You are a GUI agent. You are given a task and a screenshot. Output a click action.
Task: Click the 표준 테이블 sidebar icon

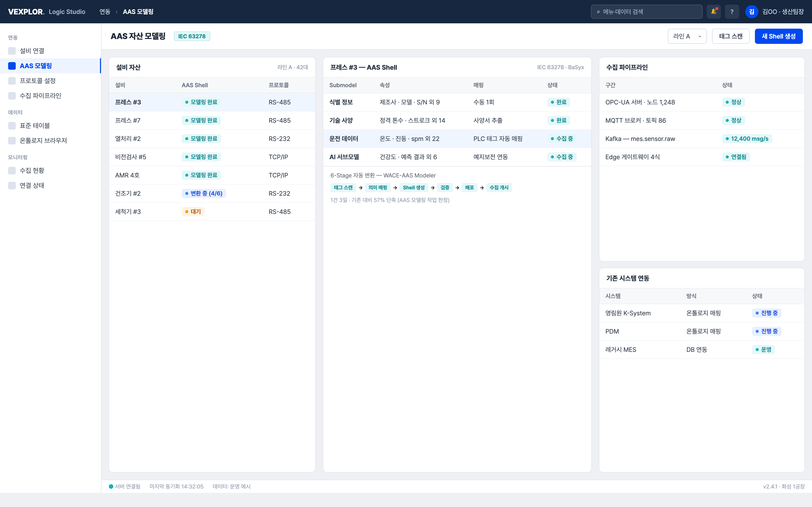pyautogui.click(x=12, y=126)
